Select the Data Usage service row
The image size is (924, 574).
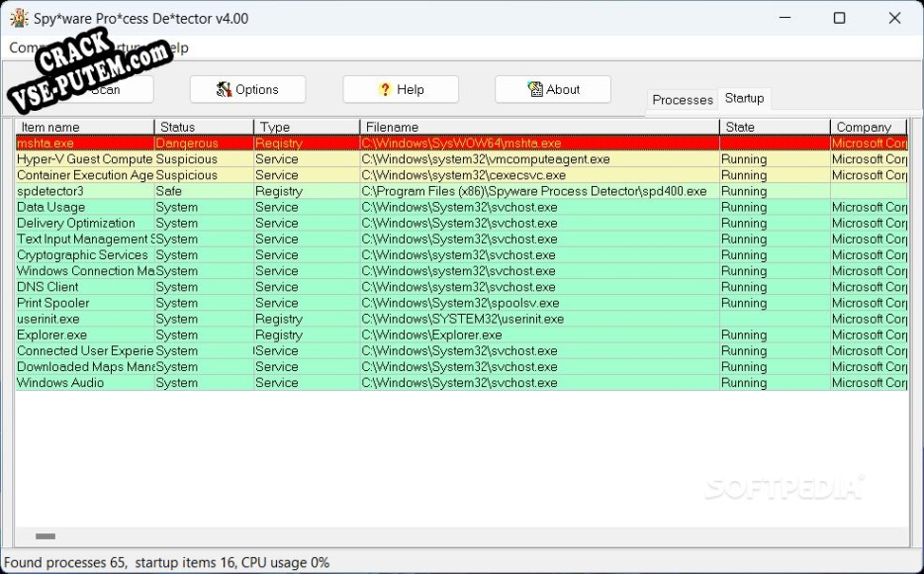[461, 207]
